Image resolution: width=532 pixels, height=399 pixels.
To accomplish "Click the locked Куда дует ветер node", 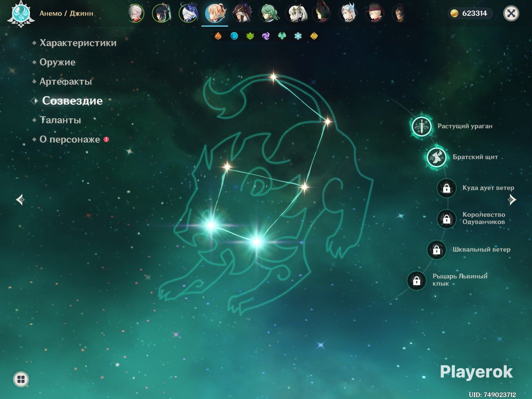I will pos(447,188).
